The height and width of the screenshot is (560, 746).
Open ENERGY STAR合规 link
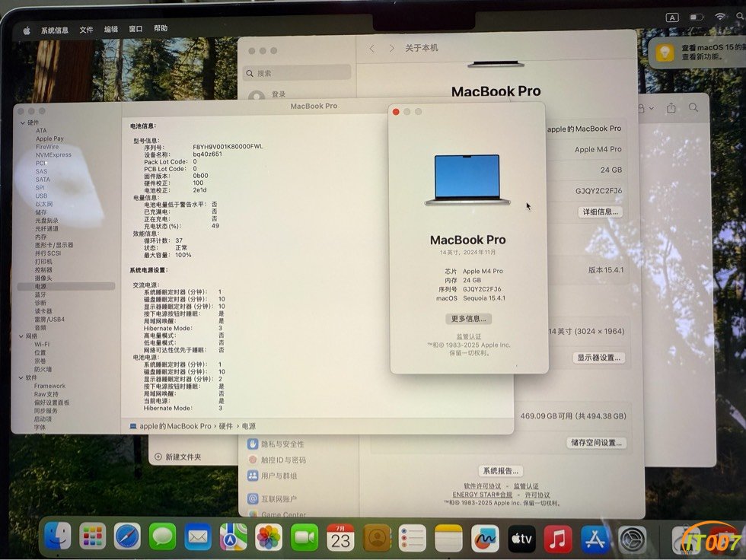tap(483, 495)
